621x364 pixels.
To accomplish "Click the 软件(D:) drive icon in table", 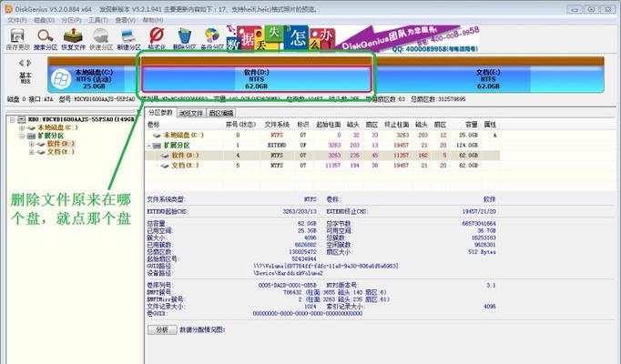I will click(x=165, y=156).
